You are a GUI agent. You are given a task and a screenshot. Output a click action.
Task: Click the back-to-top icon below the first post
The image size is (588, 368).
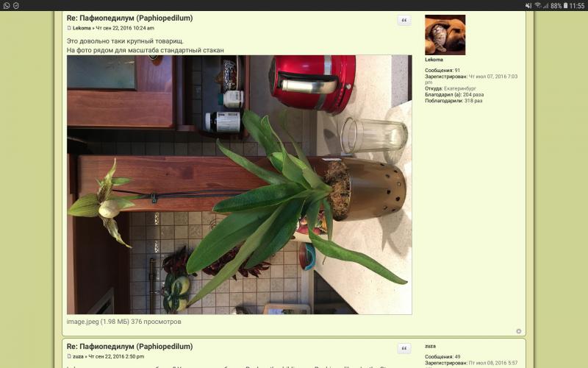(x=518, y=331)
